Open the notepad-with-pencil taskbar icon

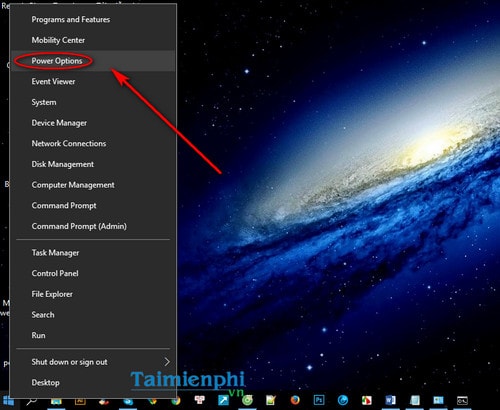(x=271, y=400)
